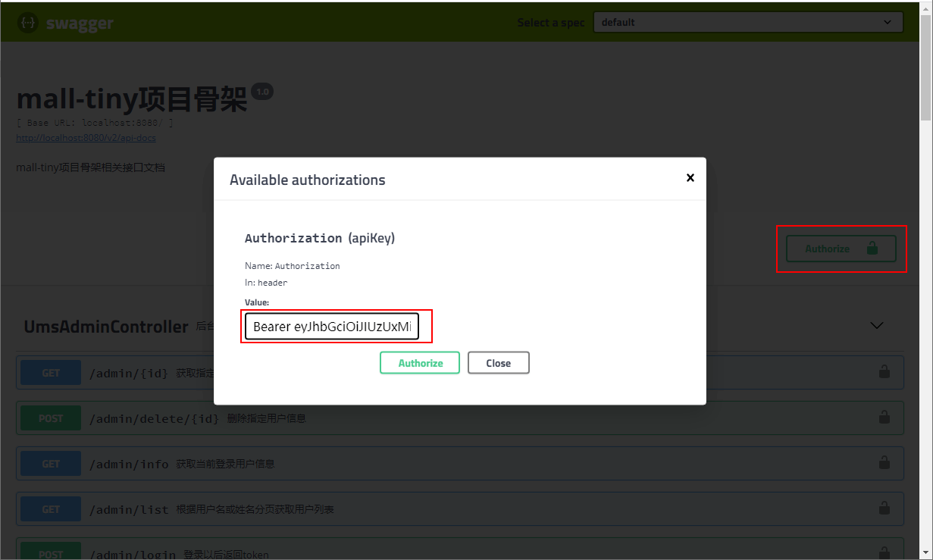Click the mall-tiny项目骨架 page title
933x560 pixels.
[132, 99]
